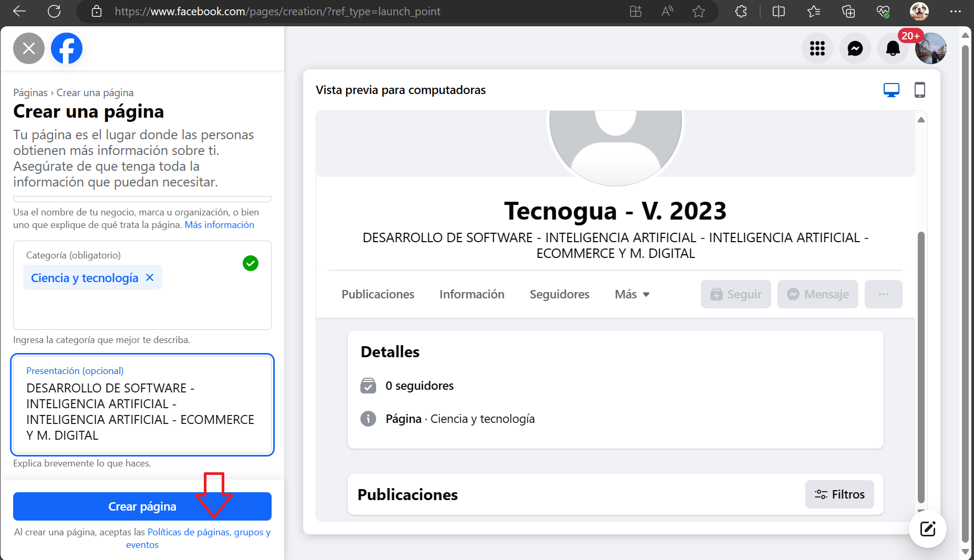Remove the Ciencia y tecnología category
This screenshot has height=560, width=974.
(150, 277)
